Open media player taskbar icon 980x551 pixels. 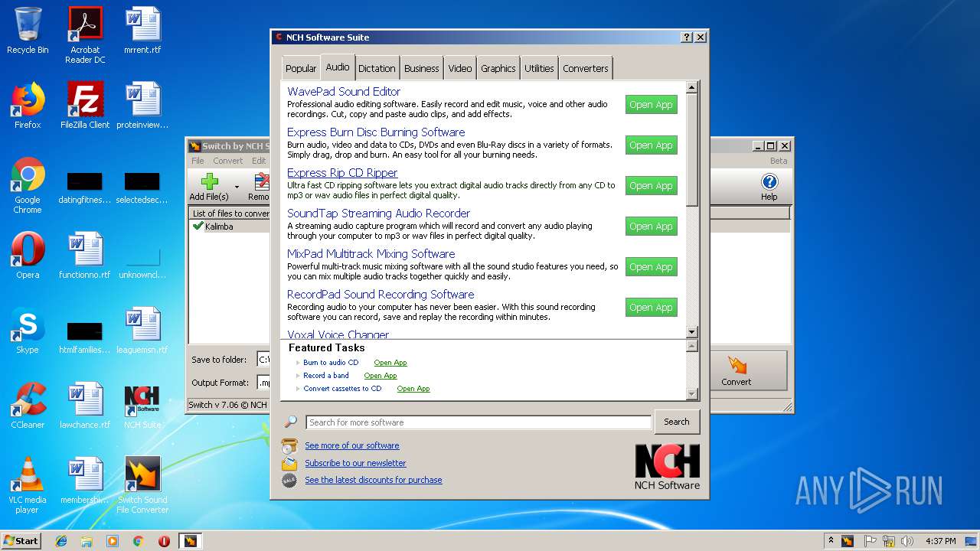click(113, 541)
